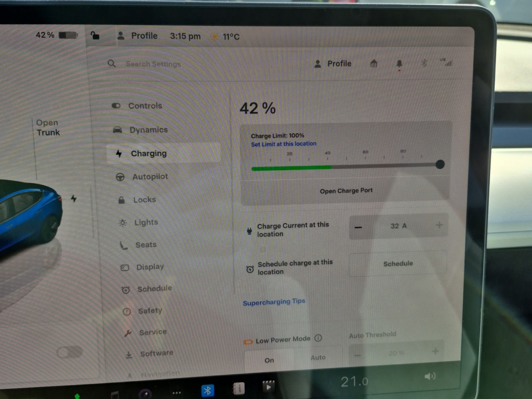Image resolution: width=532 pixels, height=399 pixels.
Task: Select Display in settings sidebar
Action: pos(150,267)
